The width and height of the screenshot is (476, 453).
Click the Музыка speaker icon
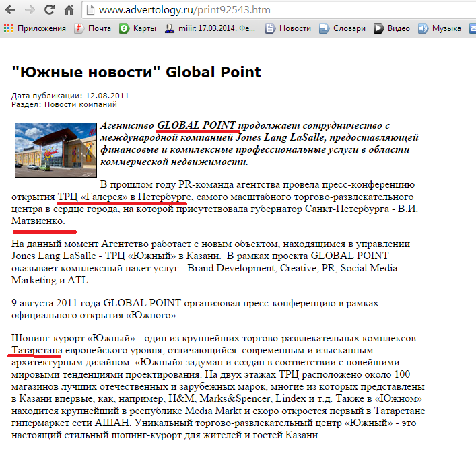tap(423, 28)
